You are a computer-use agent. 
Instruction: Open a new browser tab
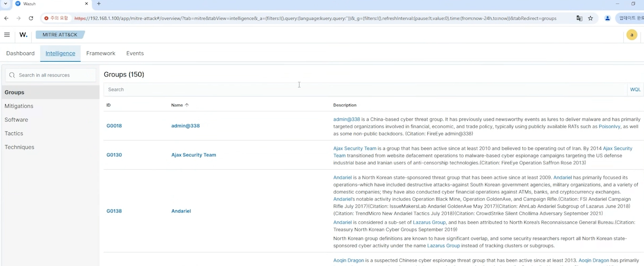(99, 4)
